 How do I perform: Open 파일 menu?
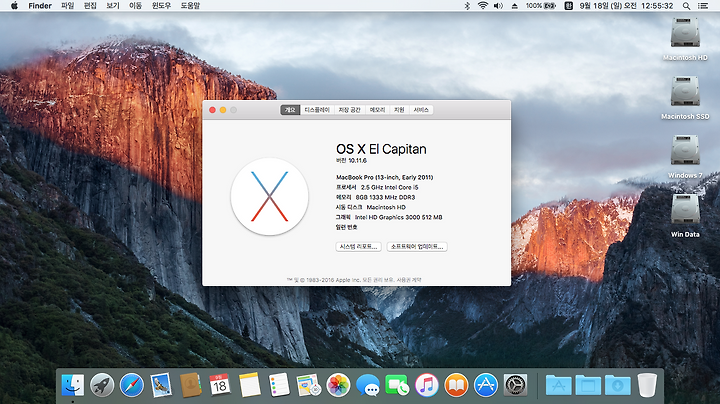[x=68, y=6]
